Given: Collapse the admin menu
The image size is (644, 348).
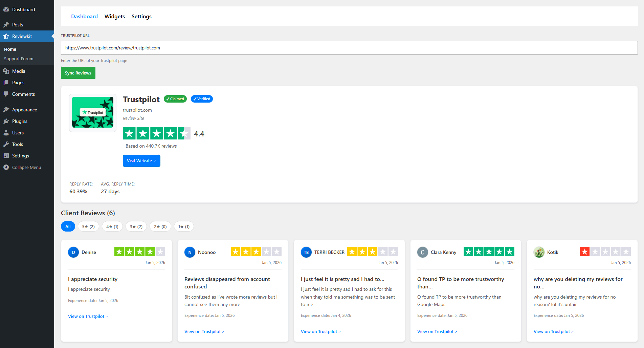Looking at the screenshot, I should pyautogui.click(x=22, y=167).
